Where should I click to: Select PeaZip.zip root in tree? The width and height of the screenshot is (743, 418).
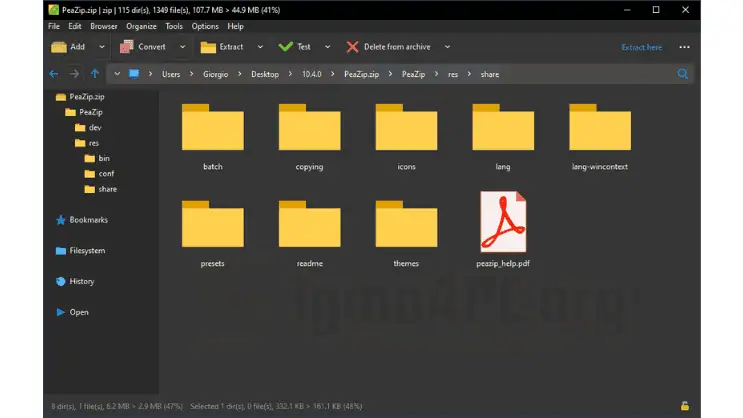pyautogui.click(x=81, y=97)
